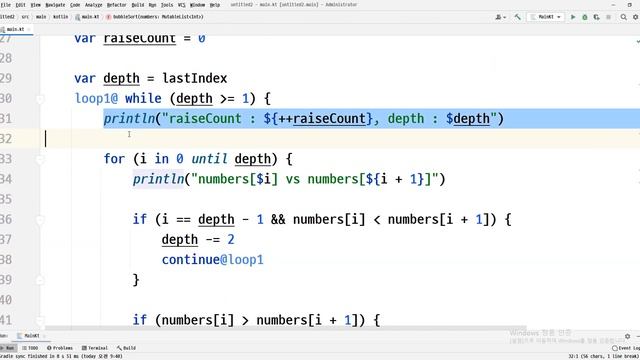Click 'lastIndex' on line 29
Screen dimensions: 640x360
click(194, 78)
